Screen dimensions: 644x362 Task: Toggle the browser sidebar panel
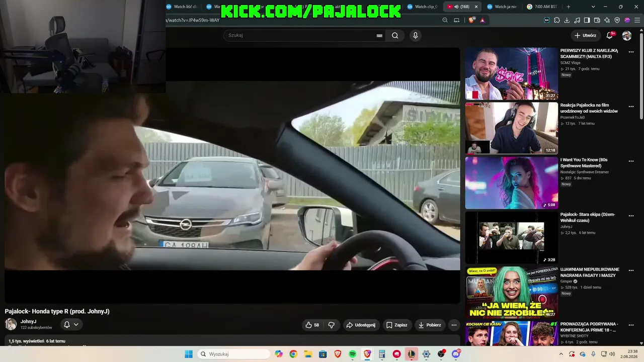[x=587, y=20]
